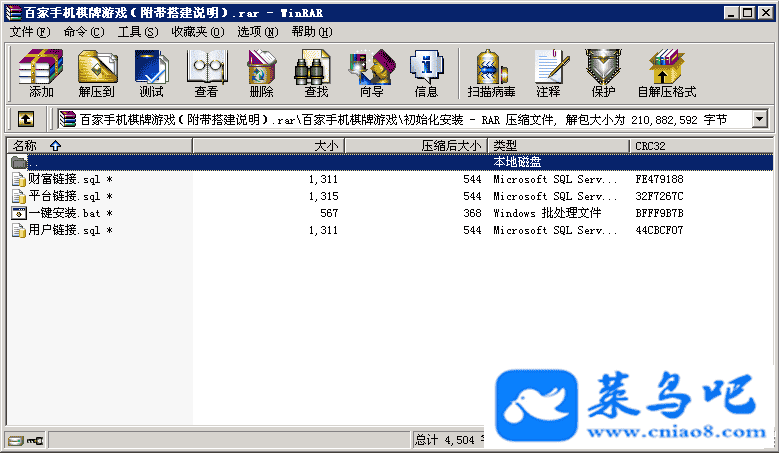Click the batch file icon of 一键安装.bat
The width and height of the screenshot is (779, 453).
[19, 213]
